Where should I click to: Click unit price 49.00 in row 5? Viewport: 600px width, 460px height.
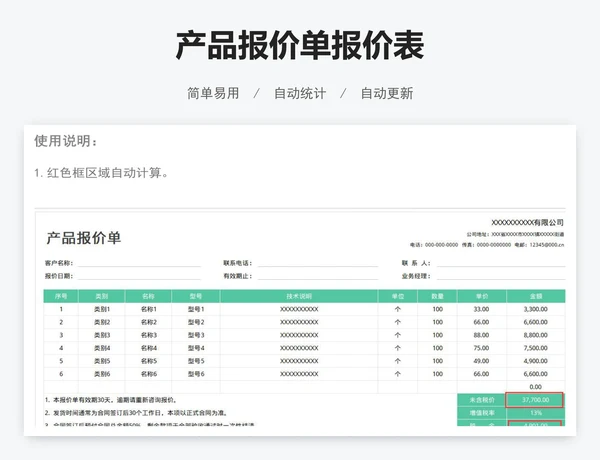point(481,361)
